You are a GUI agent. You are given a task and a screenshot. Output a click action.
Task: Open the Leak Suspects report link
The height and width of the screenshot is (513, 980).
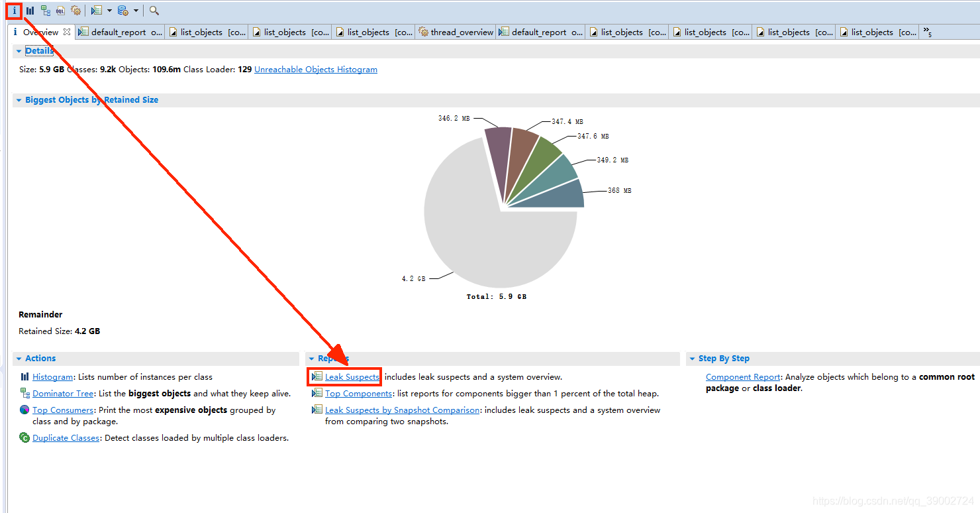(x=352, y=377)
